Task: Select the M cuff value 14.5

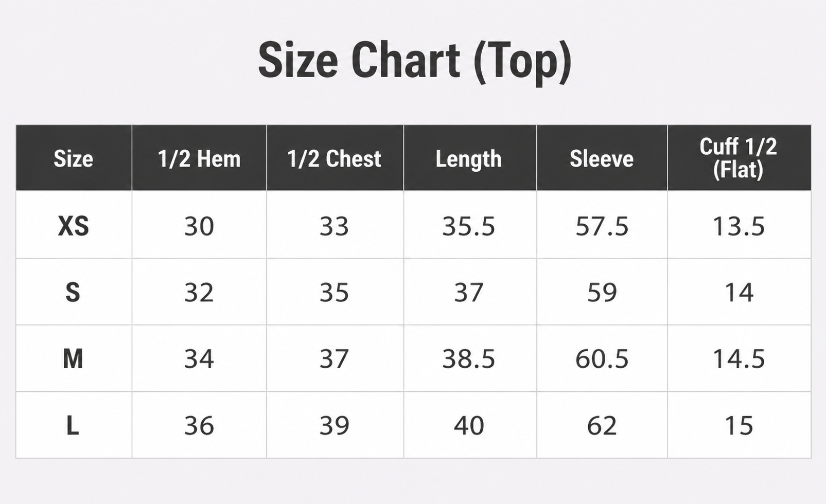Action: [739, 358]
